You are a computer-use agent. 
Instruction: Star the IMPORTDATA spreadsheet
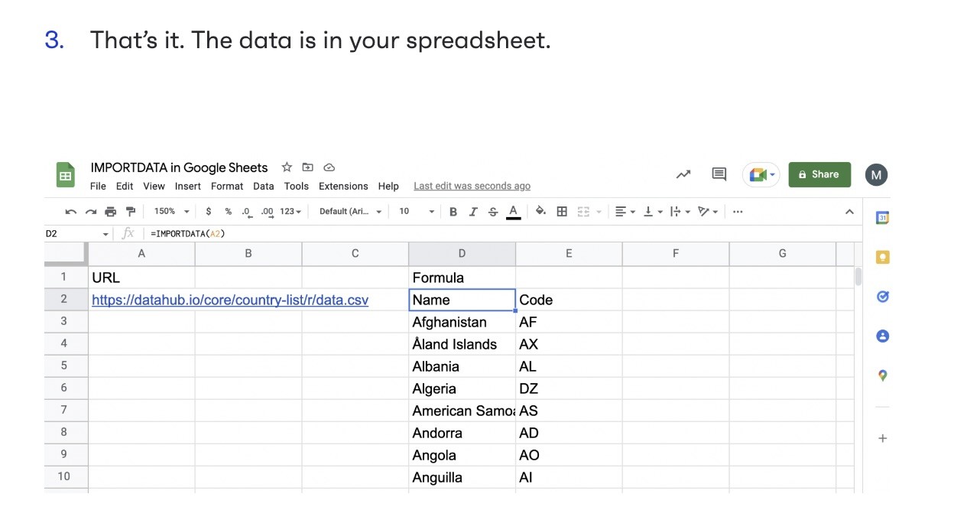tap(287, 167)
